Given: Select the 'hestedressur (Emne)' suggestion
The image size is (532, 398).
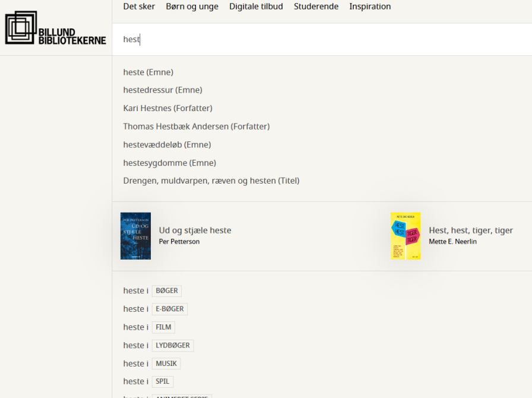Looking at the screenshot, I should [x=163, y=90].
